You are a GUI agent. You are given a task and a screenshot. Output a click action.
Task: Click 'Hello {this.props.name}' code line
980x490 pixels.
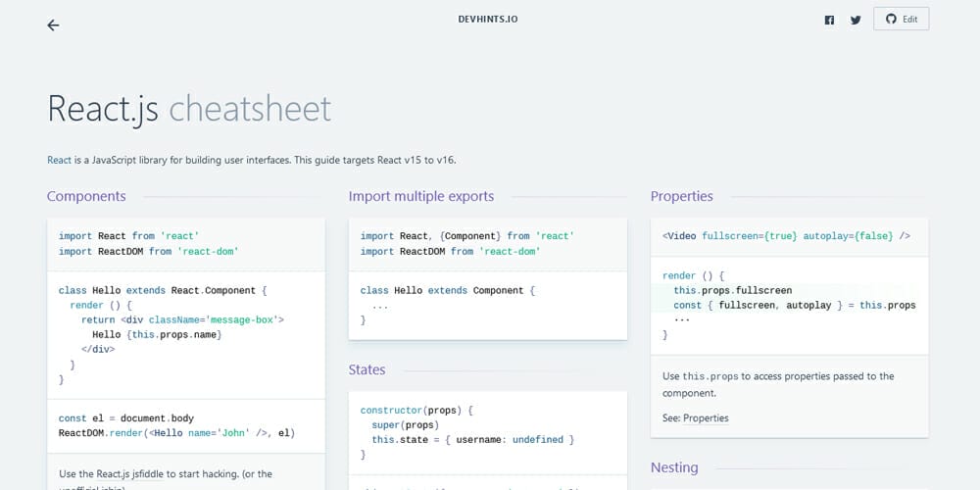point(157,335)
